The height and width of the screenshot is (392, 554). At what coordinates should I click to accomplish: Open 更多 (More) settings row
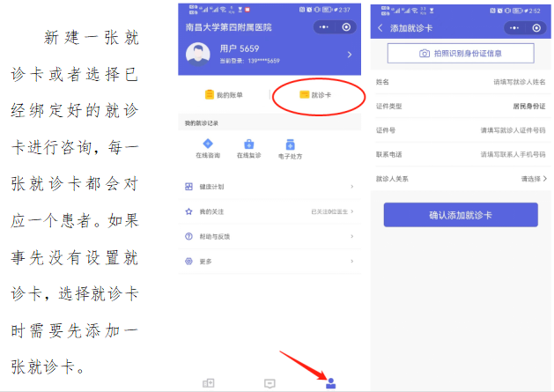click(x=270, y=262)
